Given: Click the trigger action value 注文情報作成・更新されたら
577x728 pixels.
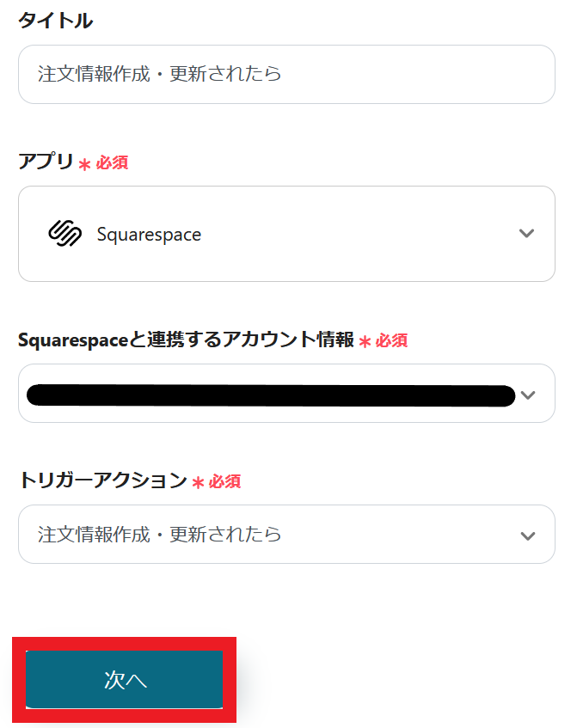Looking at the screenshot, I should 160,535.
